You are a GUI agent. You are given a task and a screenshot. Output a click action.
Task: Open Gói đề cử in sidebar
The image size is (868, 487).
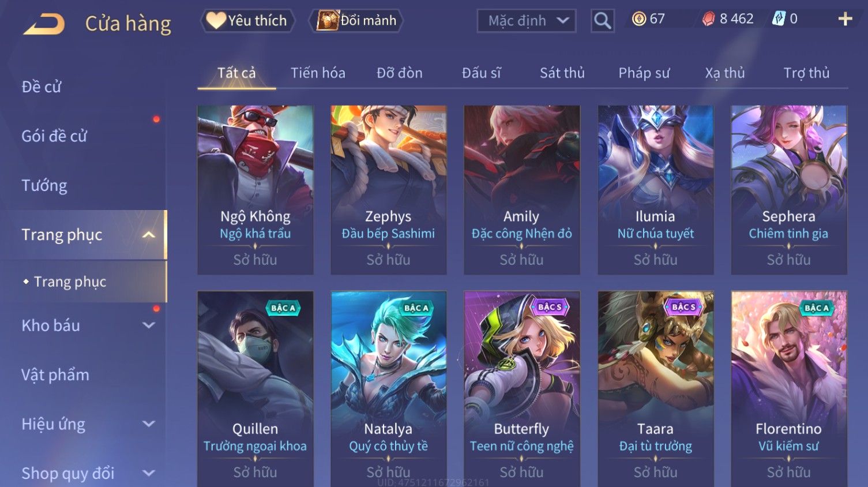click(54, 136)
